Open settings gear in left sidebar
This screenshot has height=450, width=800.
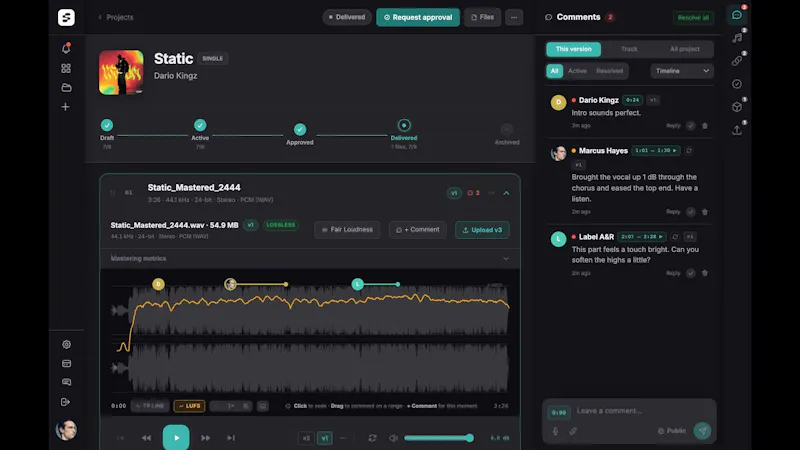(66, 344)
